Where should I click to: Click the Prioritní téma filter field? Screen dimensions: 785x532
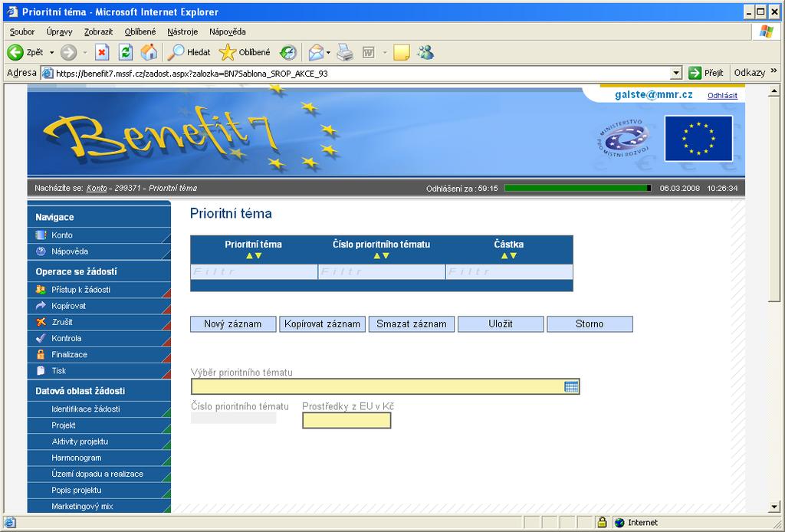pyautogui.click(x=254, y=272)
